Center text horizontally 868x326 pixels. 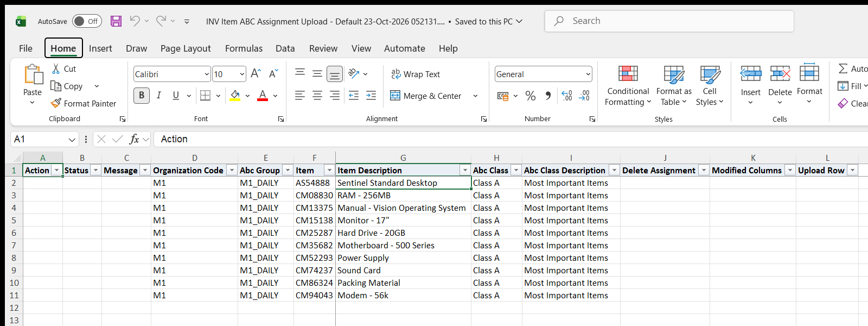[317, 96]
